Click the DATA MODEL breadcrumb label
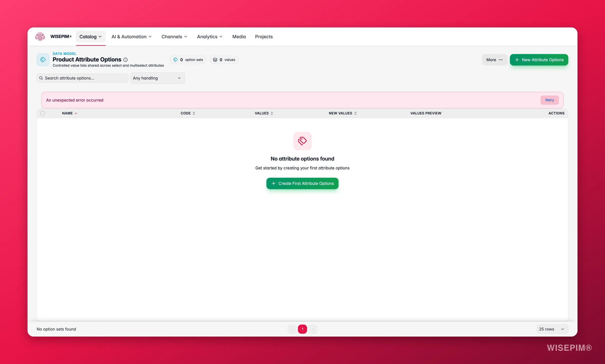Screen dimensions: 605x364 point(65,54)
